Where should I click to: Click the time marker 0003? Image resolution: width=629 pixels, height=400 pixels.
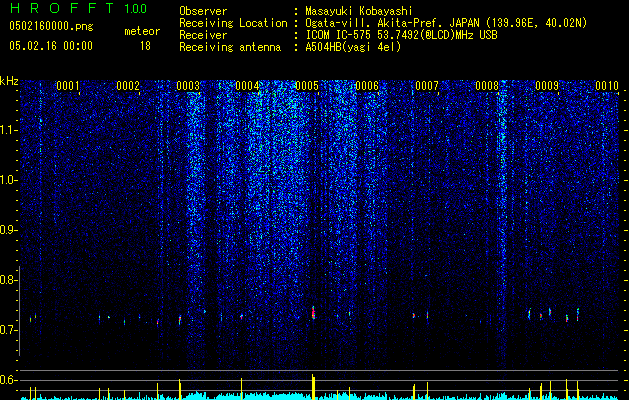[x=188, y=86]
